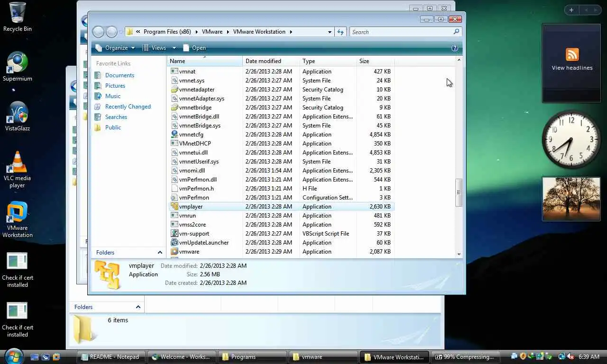Open Documents favorite link
The image size is (607, 364).
click(120, 75)
